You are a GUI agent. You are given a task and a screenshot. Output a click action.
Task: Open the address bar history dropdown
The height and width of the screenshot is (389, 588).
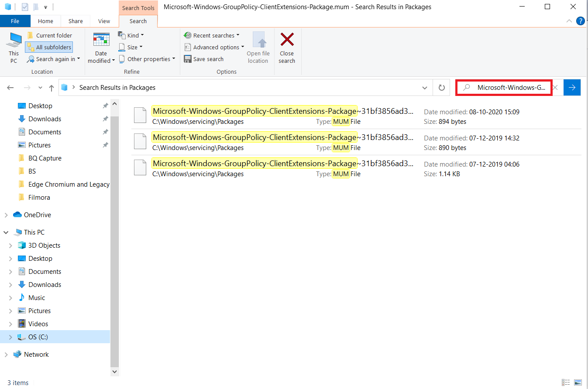tap(425, 88)
